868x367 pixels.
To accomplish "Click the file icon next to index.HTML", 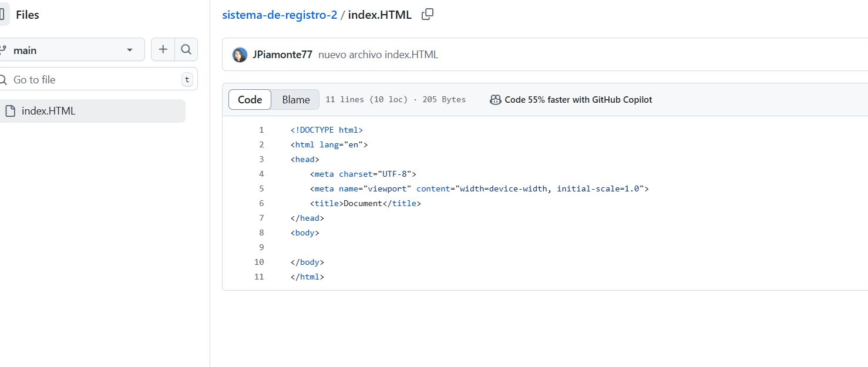I will 10,111.
